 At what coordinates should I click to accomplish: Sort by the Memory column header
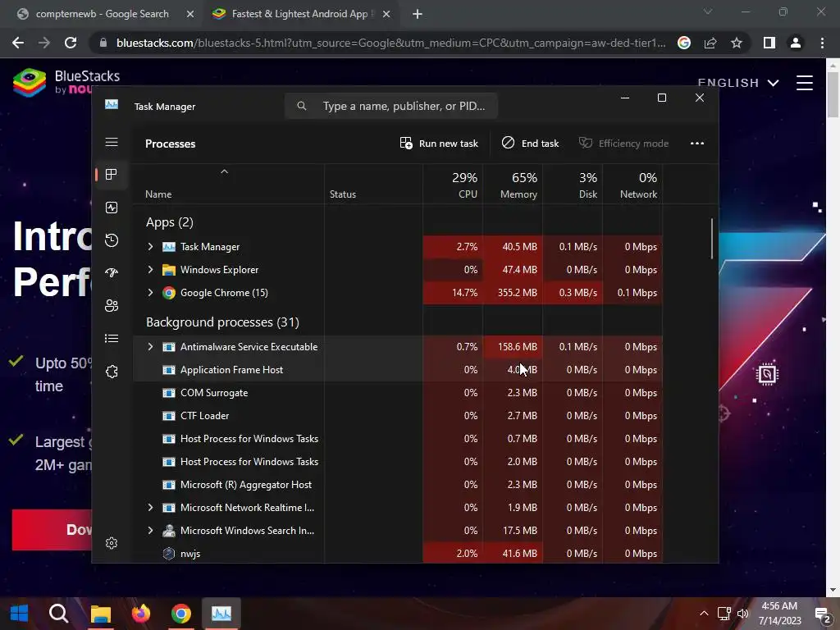(513, 185)
